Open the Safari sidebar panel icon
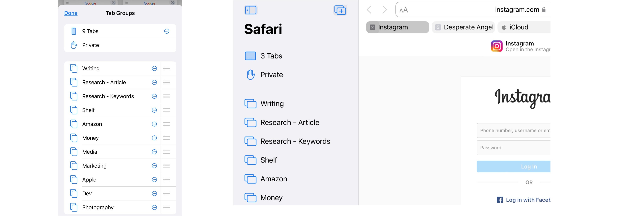The height and width of the screenshot is (218, 644). 251,10
